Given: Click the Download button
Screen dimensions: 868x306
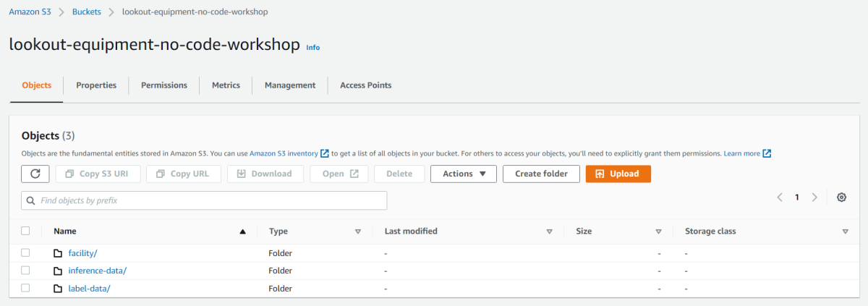Looking at the screenshot, I should tap(265, 174).
